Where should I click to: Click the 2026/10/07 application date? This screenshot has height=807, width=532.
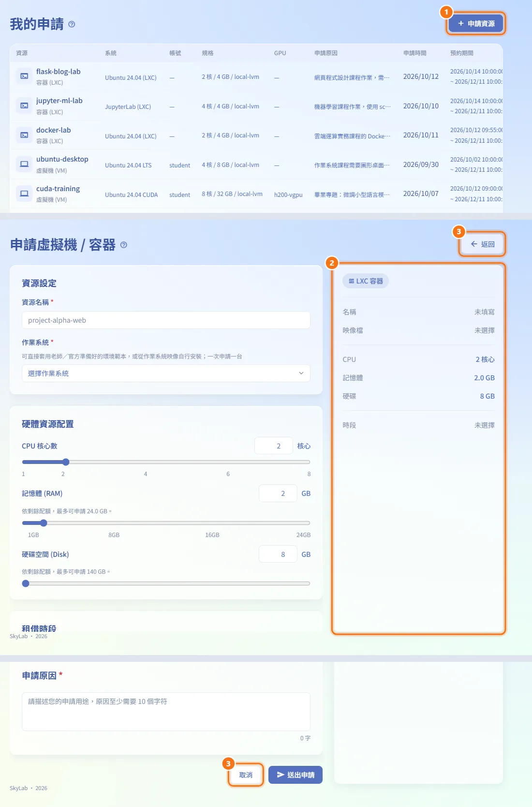(x=421, y=194)
